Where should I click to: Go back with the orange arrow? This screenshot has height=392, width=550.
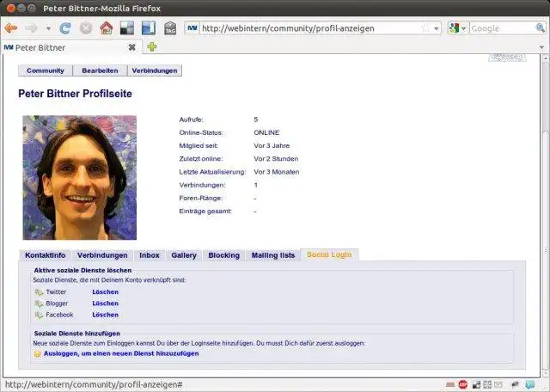tap(11, 28)
